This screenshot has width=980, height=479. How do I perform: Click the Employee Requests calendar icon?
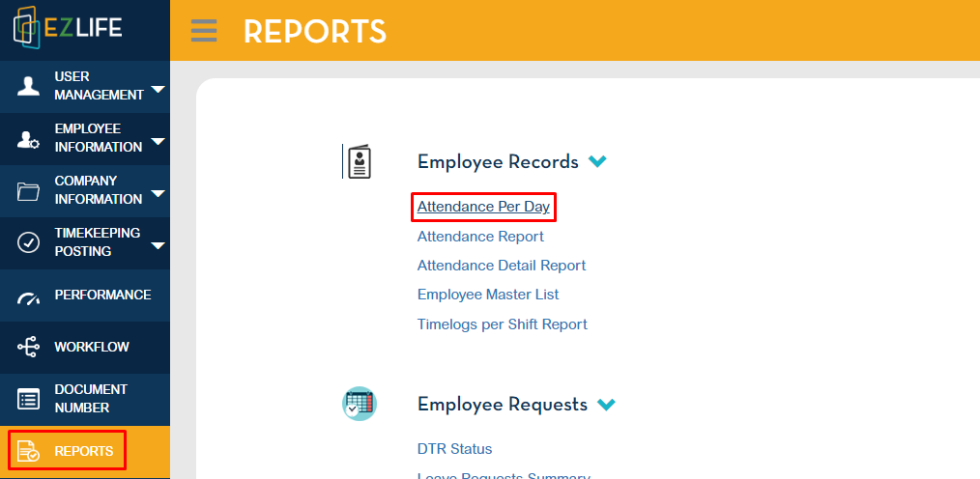coord(360,404)
